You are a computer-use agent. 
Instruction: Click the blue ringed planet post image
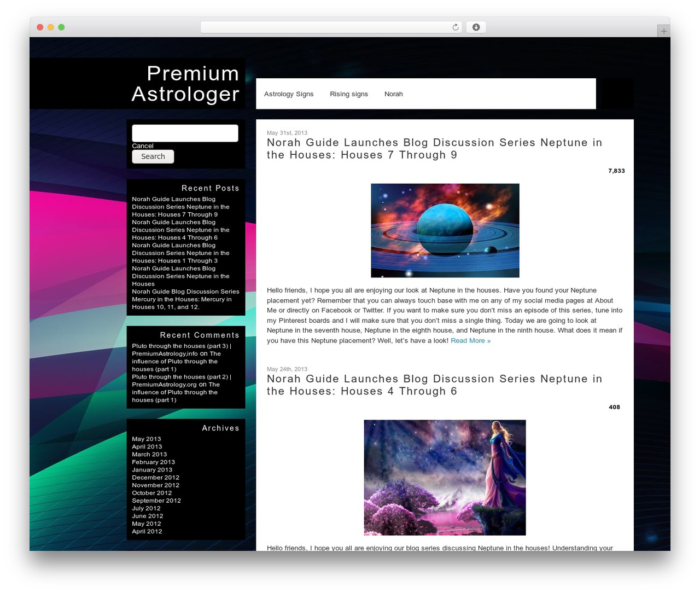point(445,230)
